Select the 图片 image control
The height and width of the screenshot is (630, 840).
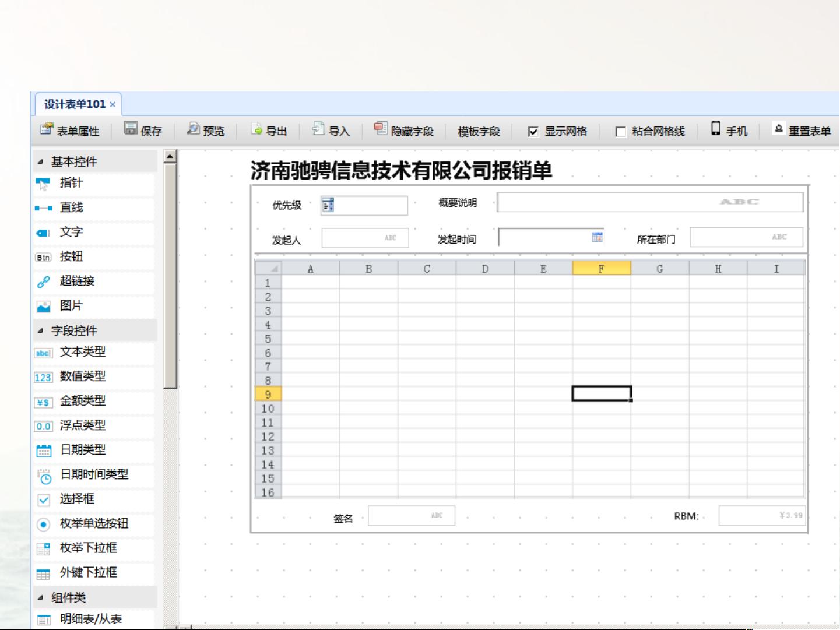(x=94, y=305)
